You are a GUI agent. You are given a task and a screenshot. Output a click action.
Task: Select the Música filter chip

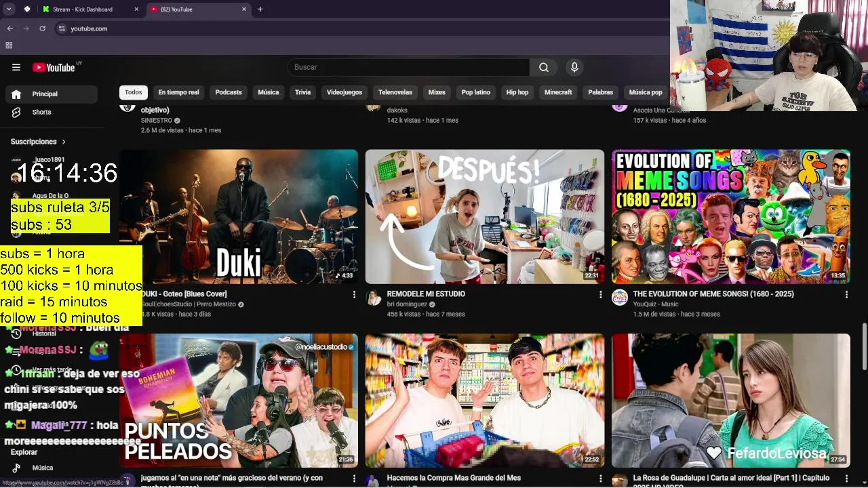pos(269,92)
